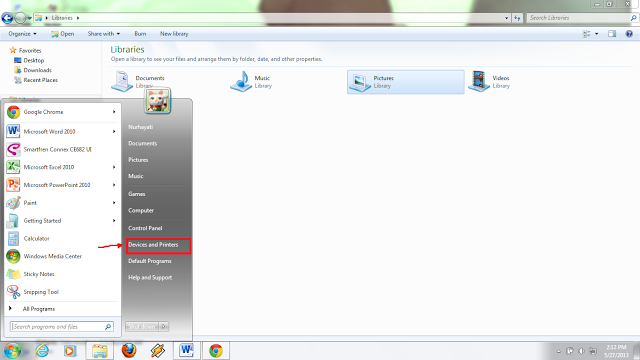640x360 pixels.
Task: Focus Search programs and files box
Action: (62, 327)
